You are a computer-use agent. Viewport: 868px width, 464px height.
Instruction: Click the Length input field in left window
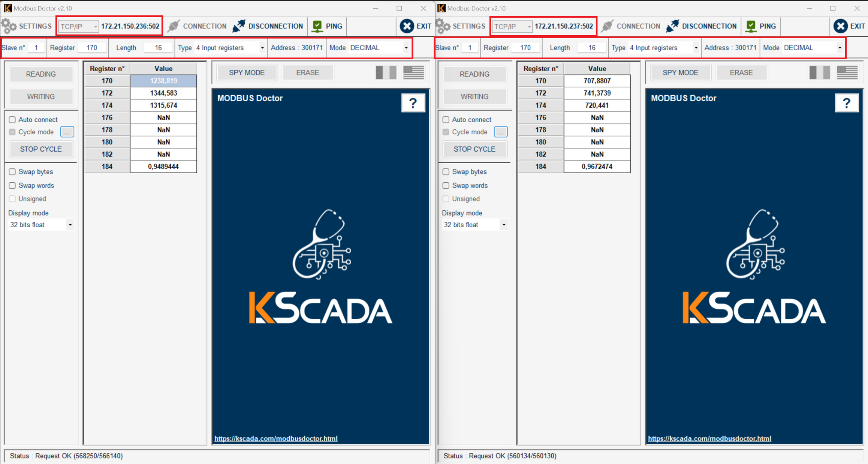click(159, 48)
